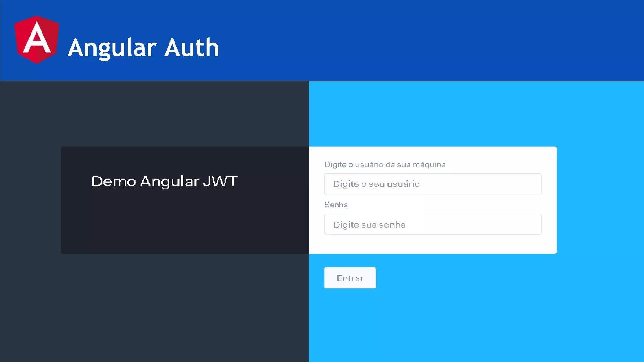
Task: Click the Angular shield logo
Action: [37, 40]
